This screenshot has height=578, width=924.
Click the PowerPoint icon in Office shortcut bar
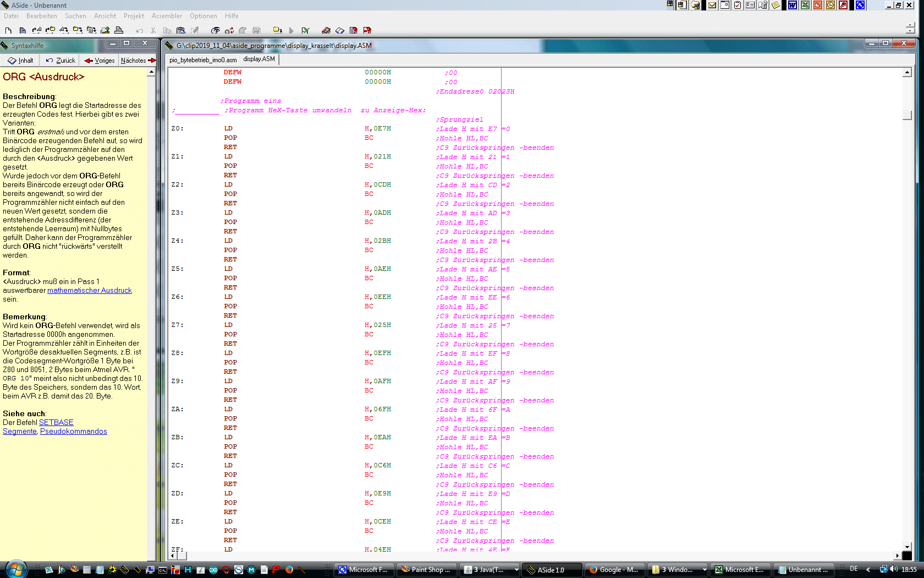818,5
